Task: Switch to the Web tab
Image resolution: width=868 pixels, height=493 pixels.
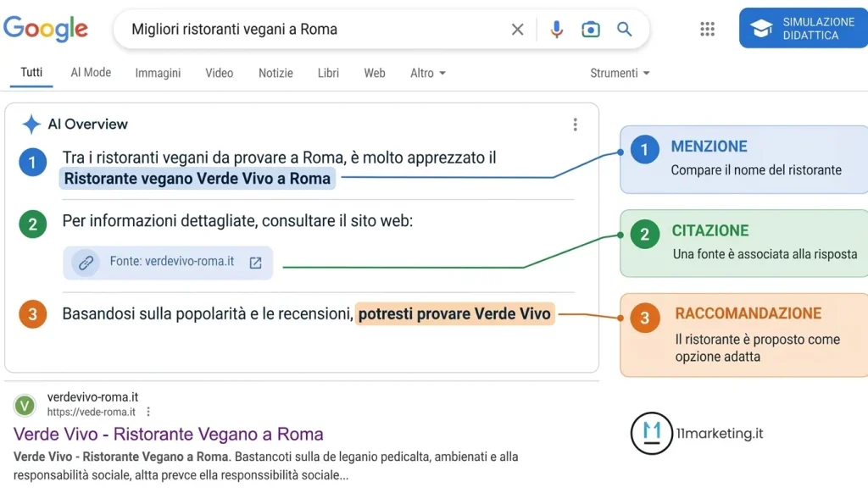Action: coord(374,73)
